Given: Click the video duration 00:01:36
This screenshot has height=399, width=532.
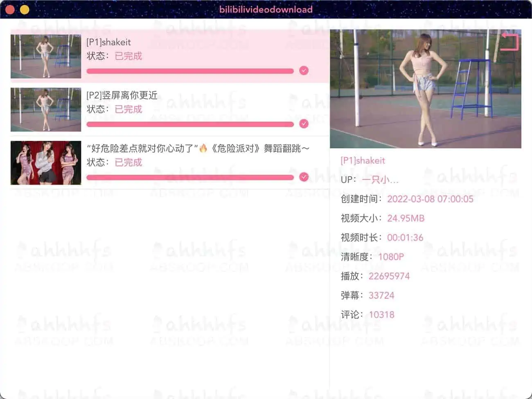Looking at the screenshot, I should coord(406,237).
